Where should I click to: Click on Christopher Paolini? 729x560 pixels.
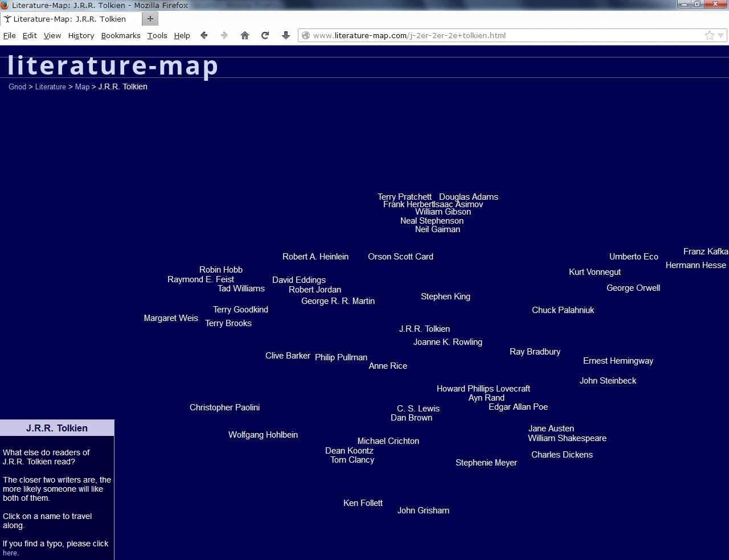coord(224,407)
